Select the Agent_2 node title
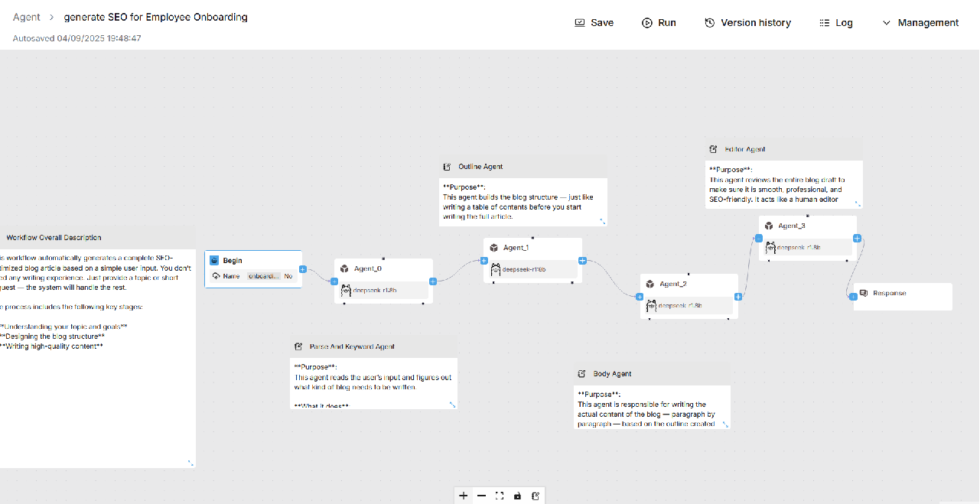The height and width of the screenshot is (504, 980). coord(673,284)
